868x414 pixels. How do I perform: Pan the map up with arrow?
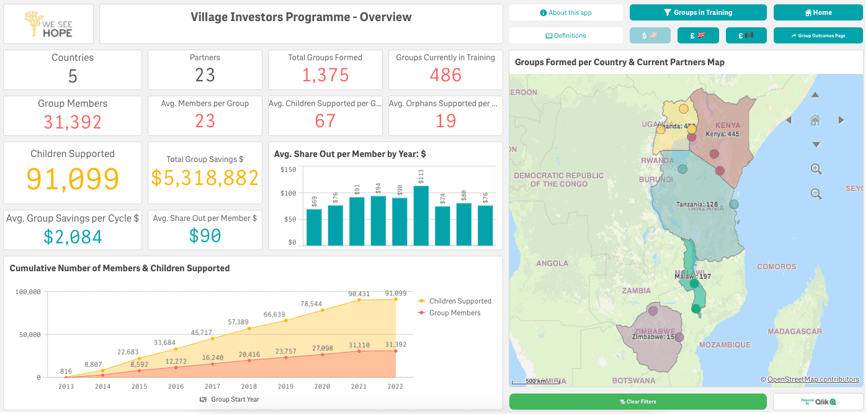click(816, 95)
